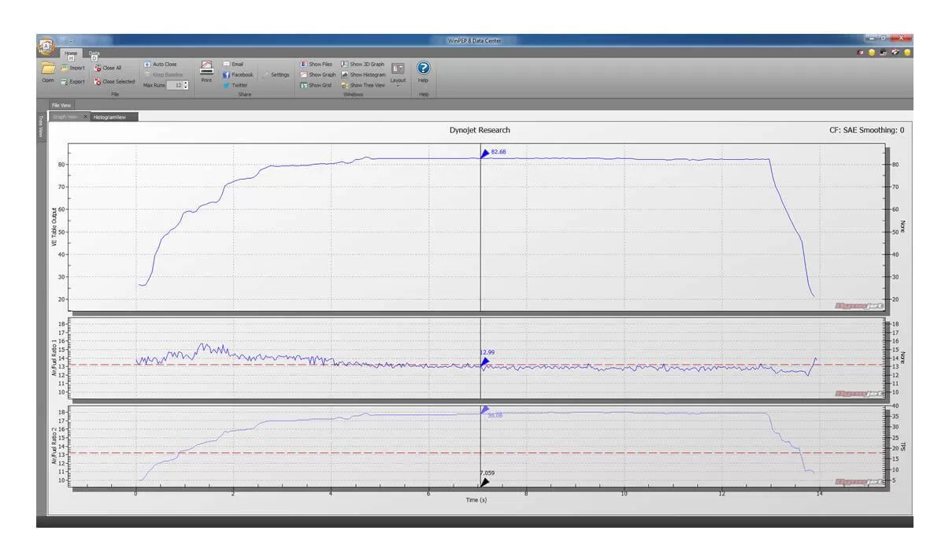
Task: Increase Max Runs with the spinner arrow
Action: tap(186, 83)
